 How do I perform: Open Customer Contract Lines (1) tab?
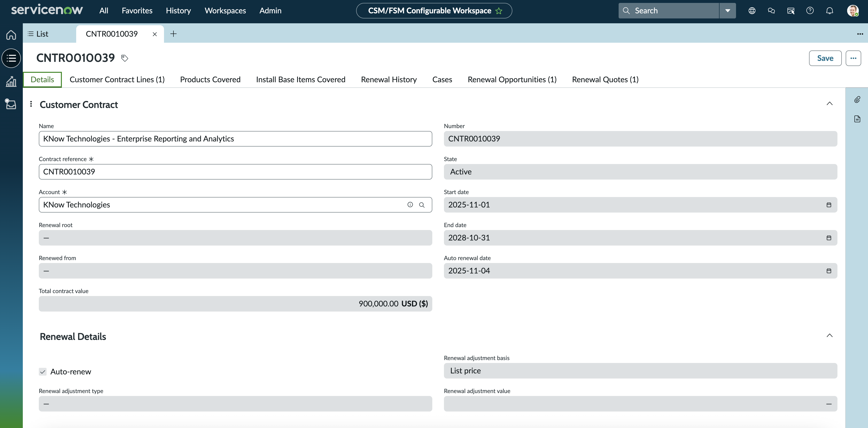[117, 80]
